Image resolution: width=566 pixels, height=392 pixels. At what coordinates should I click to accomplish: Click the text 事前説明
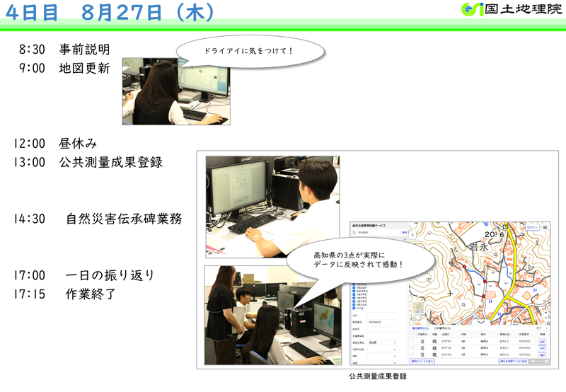pyautogui.click(x=84, y=50)
